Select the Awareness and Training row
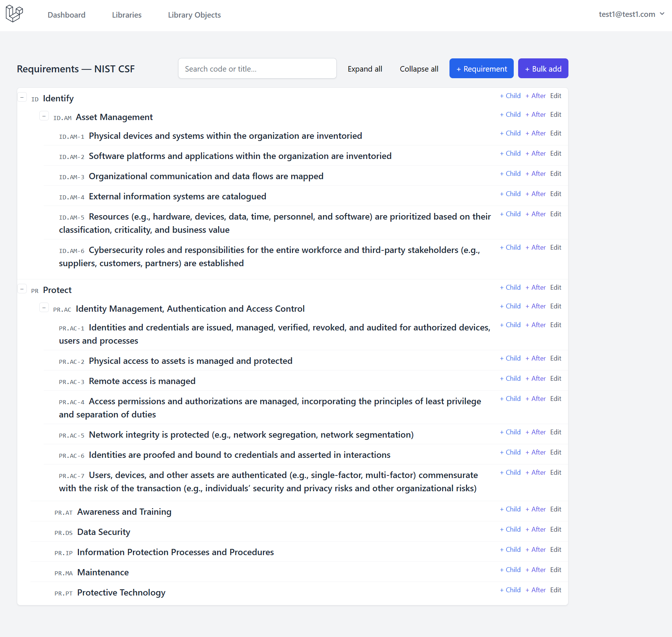Viewport: 672px width, 637px height. (124, 512)
